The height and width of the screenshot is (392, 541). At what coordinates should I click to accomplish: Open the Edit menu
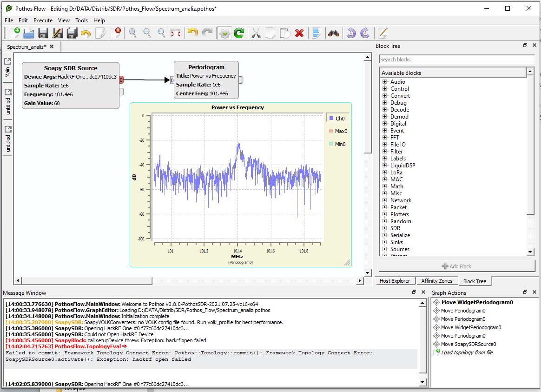[x=23, y=20]
